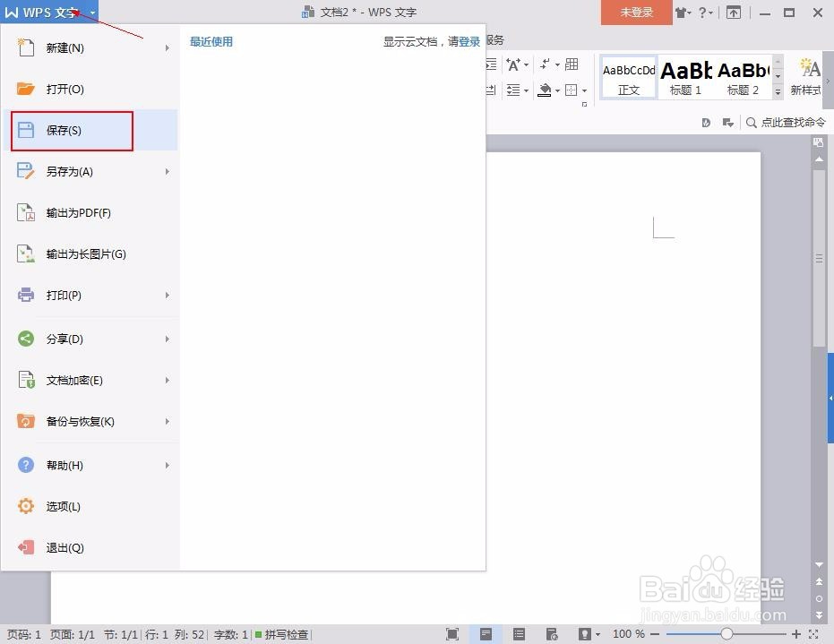834x644 pixels.
Task: Click the 新样式 button
Action: (x=806, y=78)
